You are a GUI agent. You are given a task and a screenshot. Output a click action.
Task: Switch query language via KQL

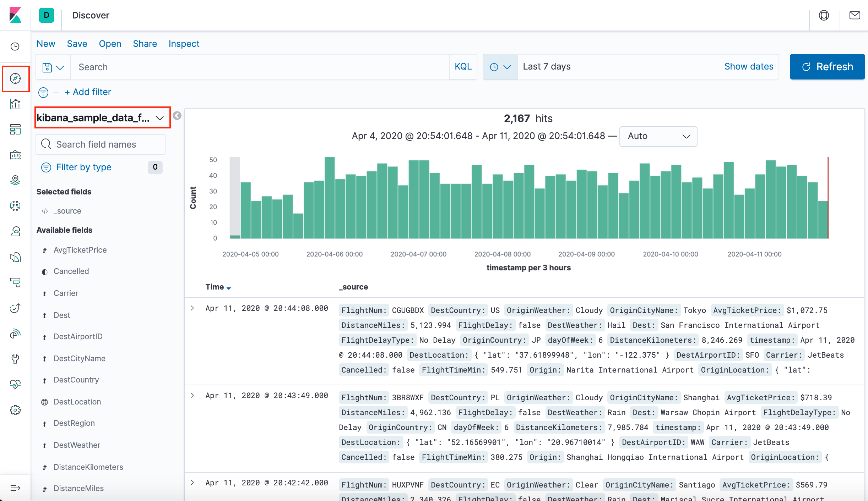(463, 67)
